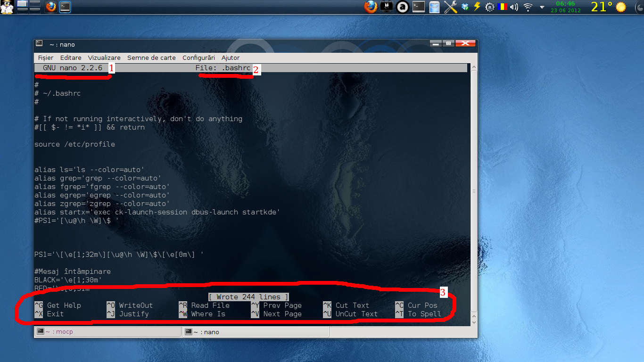Open the Fișier menu in nano
The image size is (644, 362).
coord(45,58)
